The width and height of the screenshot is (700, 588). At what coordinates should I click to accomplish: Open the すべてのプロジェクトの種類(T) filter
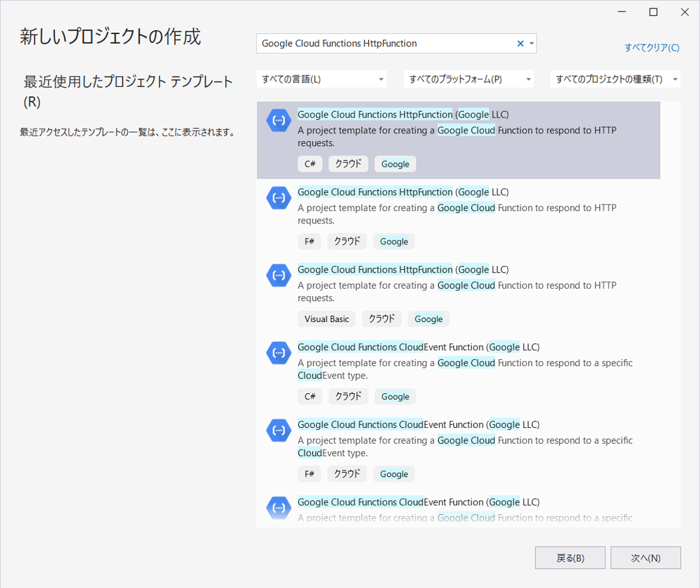(616, 79)
